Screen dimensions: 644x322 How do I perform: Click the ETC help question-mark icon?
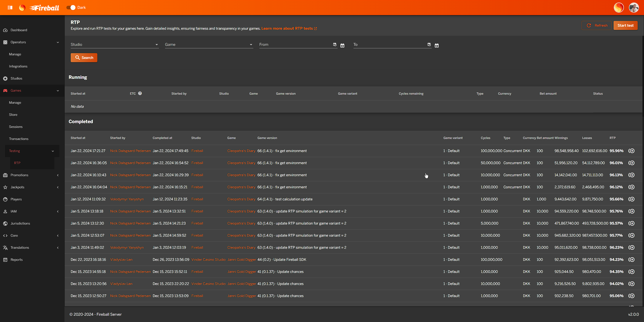140,93
